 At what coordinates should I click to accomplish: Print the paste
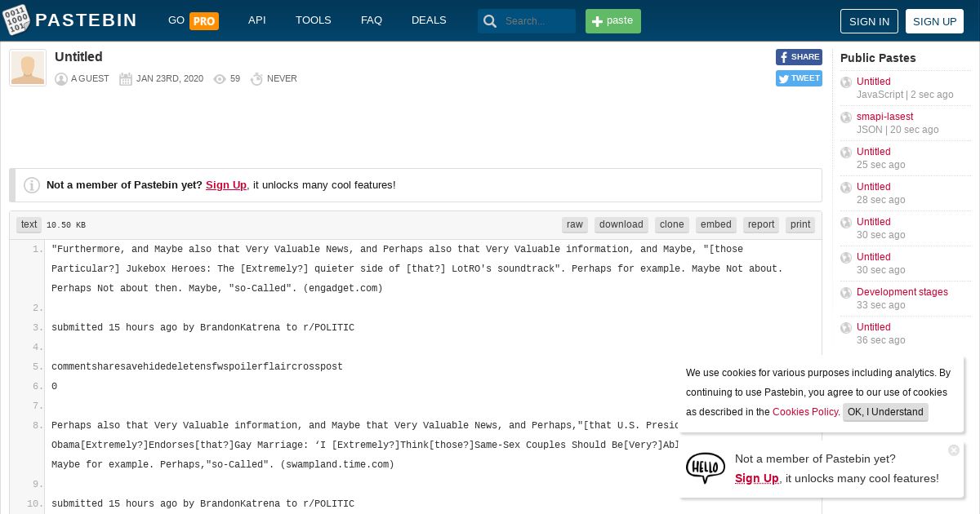point(800,224)
